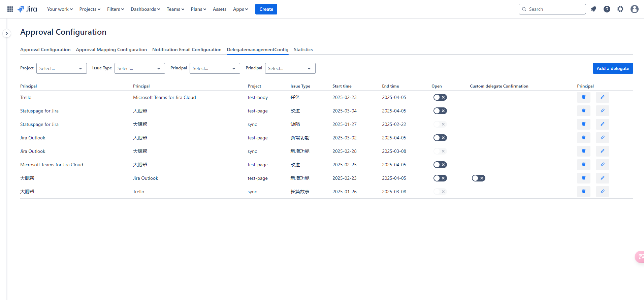The width and height of the screenshot is (644, 300).
Task: Toggle Open switch for row ending 2025-02-22
Action: click(440, 124)
